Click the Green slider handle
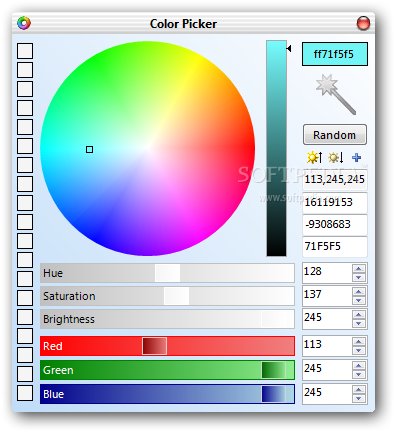This screenshot has width=395, height=432. [274, 370]
